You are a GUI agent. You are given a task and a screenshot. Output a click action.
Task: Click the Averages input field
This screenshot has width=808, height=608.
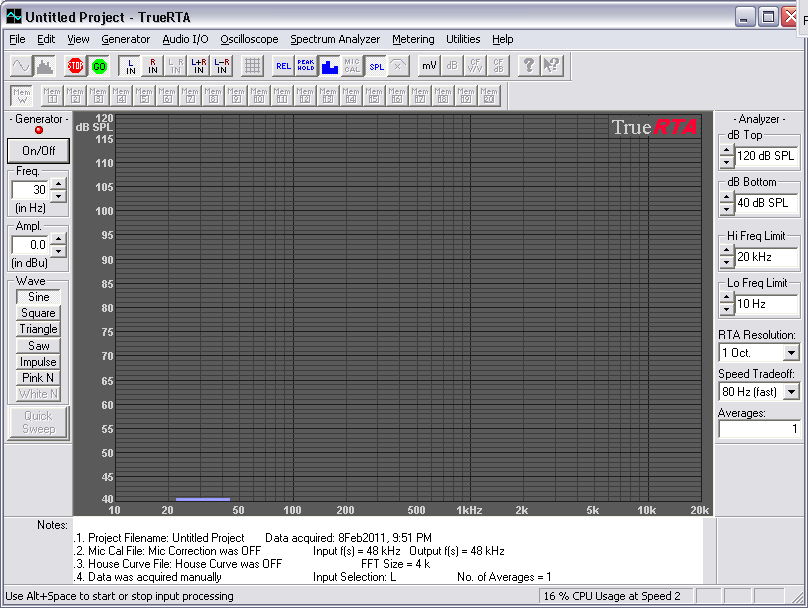(759, 429)
